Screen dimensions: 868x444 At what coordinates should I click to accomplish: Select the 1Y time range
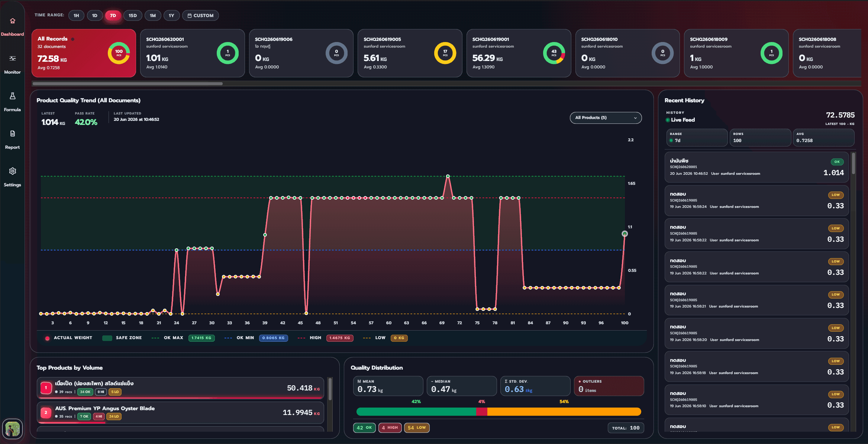pos(171,16)
